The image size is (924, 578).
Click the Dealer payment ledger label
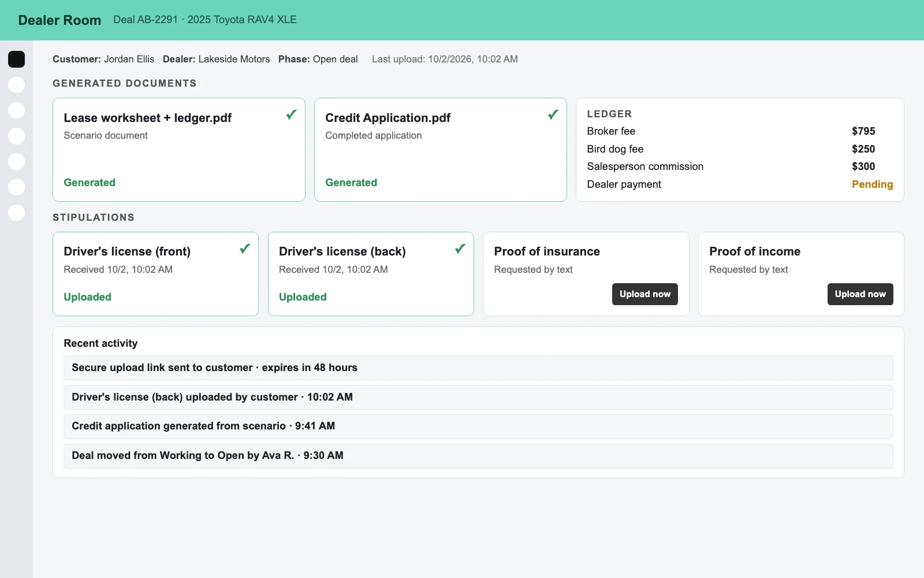click(x=624, y=184)
